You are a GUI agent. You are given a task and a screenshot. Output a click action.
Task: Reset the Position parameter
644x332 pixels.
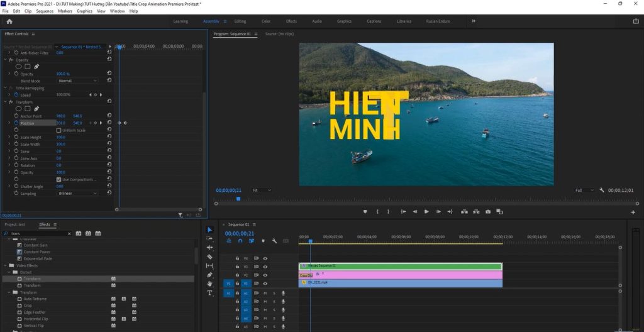(109, 123)
